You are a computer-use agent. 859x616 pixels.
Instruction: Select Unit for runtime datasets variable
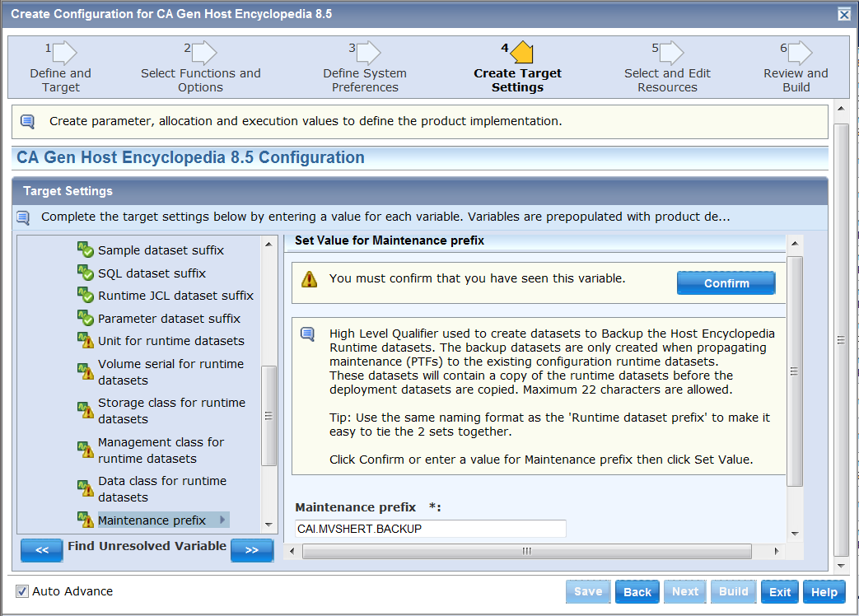(171, 341)
